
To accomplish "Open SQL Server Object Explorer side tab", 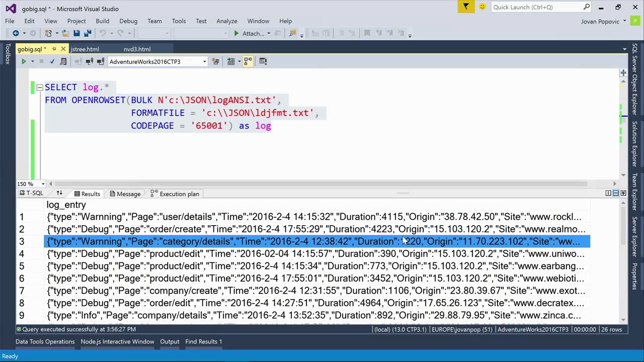I will [x=635, y=79].
